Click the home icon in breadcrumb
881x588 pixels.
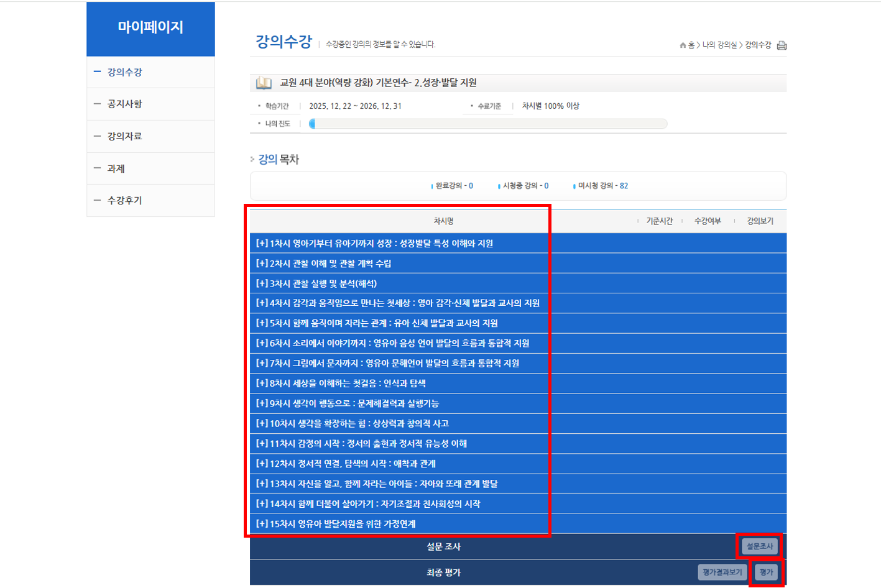(x=683, y=45)
